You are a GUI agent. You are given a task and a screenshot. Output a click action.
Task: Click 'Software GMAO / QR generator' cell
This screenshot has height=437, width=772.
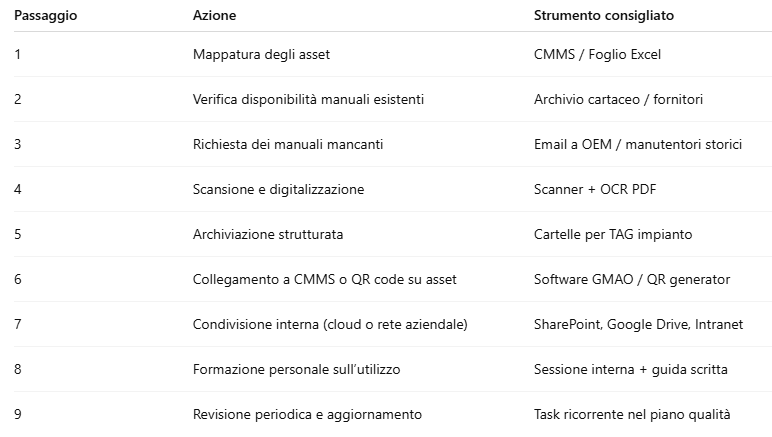tap(632, 279)
